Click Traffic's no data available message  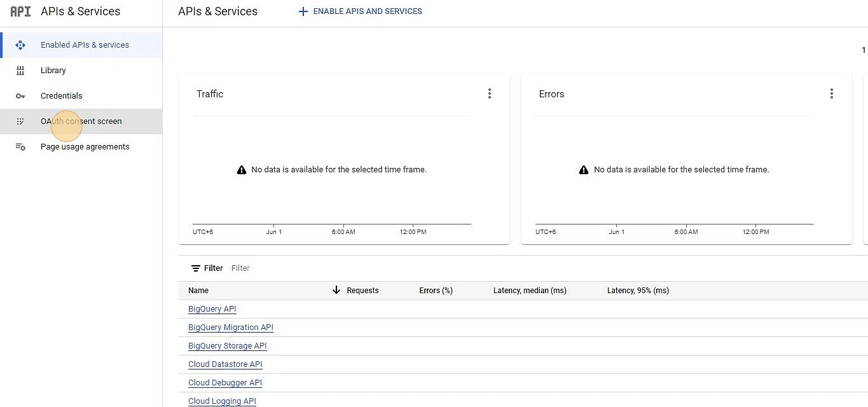click(x=339, y=170)
